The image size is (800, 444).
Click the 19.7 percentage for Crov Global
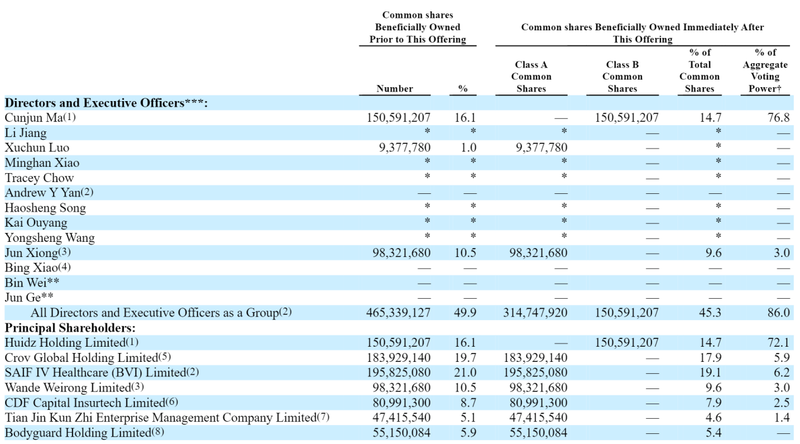click(465, 358)
